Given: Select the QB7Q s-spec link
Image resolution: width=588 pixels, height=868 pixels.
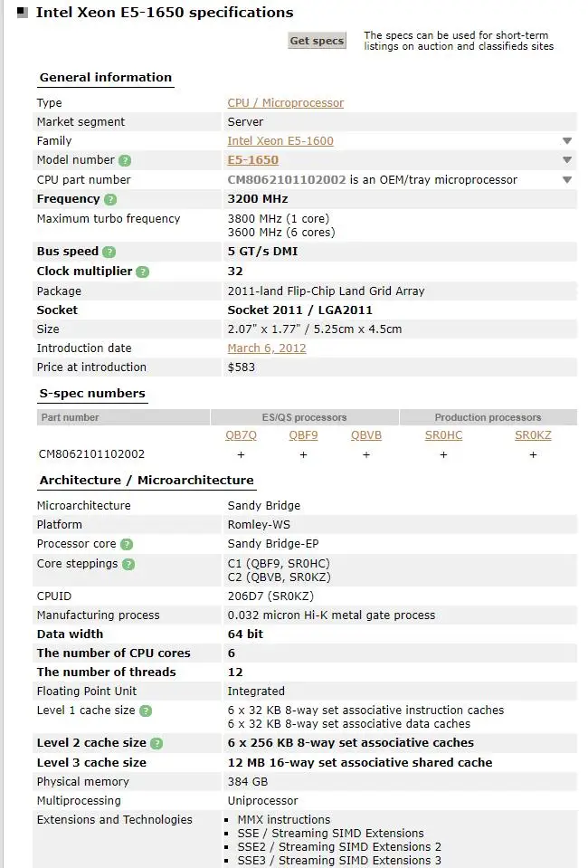Looking at the screenshot, I should (x=241, y=435).
